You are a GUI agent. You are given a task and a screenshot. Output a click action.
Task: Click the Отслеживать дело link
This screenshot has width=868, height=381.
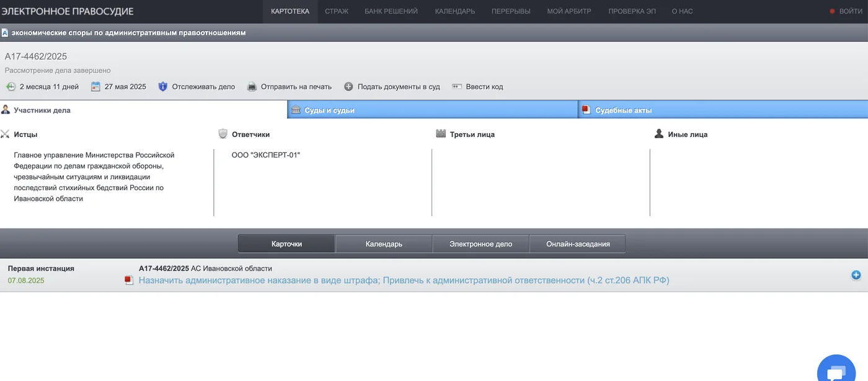click(x=203, y=87)
